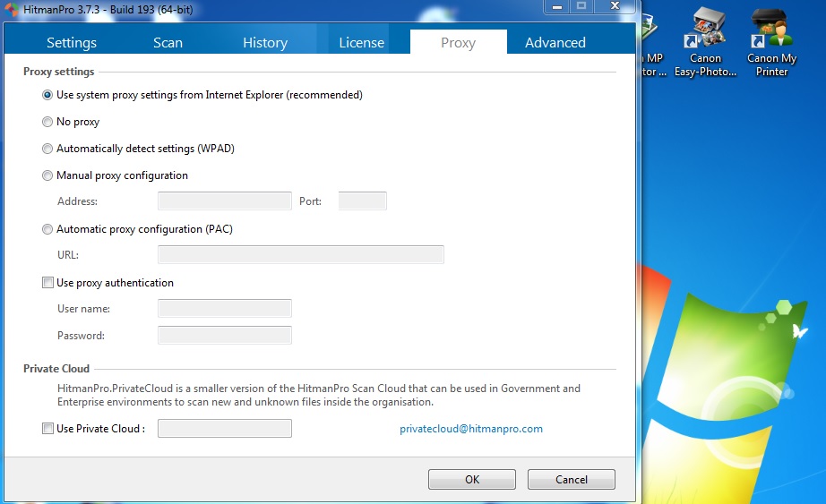Open the Scan tab

coord(168,42)
